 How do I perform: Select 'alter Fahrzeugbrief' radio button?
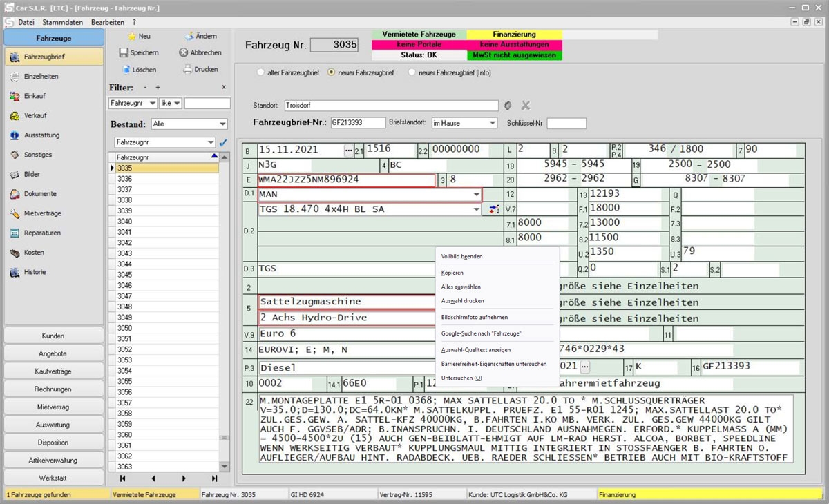point(260,72)
